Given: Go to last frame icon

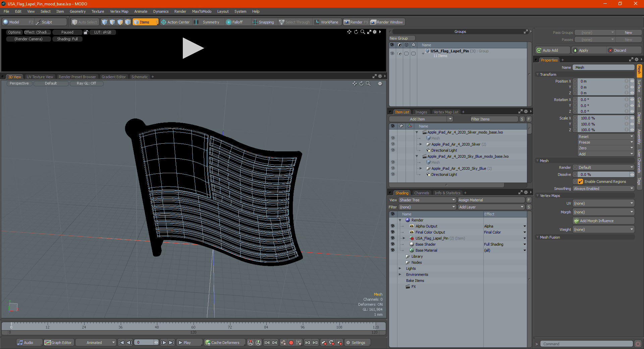Looking at the screenshot, I should click(x=171, y=343).
